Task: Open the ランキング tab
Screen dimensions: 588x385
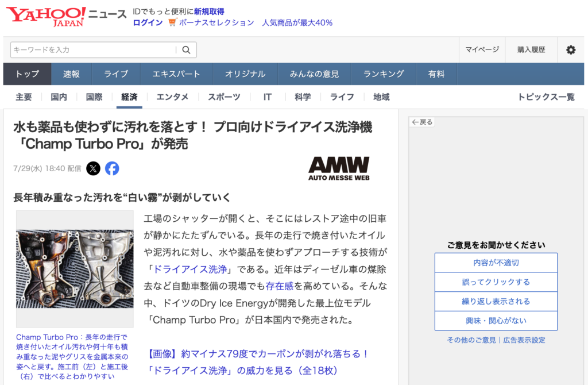Action: click(x=384, y=74)
